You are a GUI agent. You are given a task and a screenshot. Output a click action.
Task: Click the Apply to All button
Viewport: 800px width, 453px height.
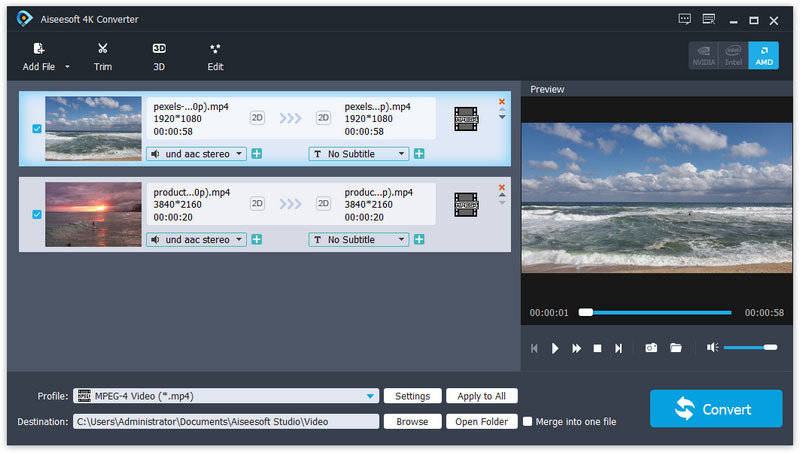pos(482,396)
